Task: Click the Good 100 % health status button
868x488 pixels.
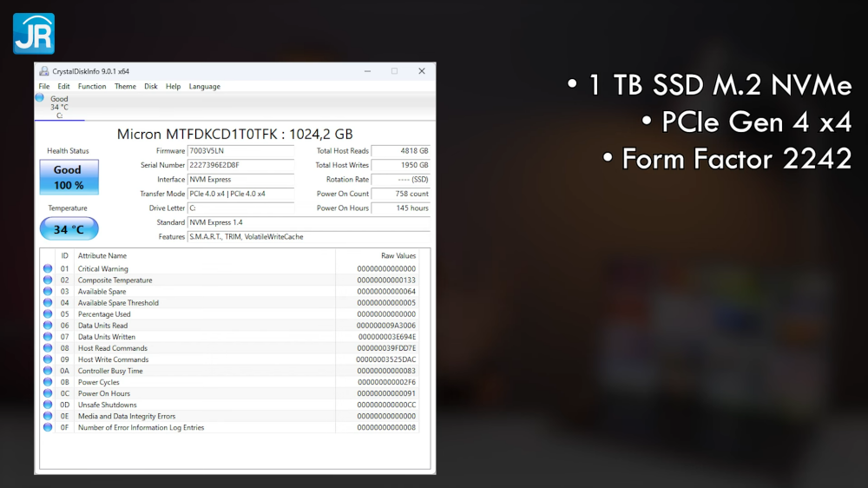Action: pyautogui.click(x=69, y=177)
